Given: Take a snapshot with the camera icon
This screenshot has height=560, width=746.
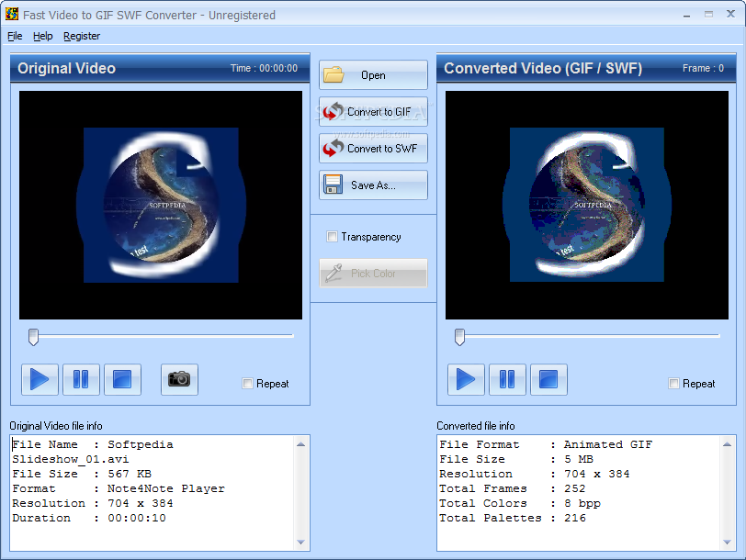Looking at the screenshot, I should tap(179, 380).
